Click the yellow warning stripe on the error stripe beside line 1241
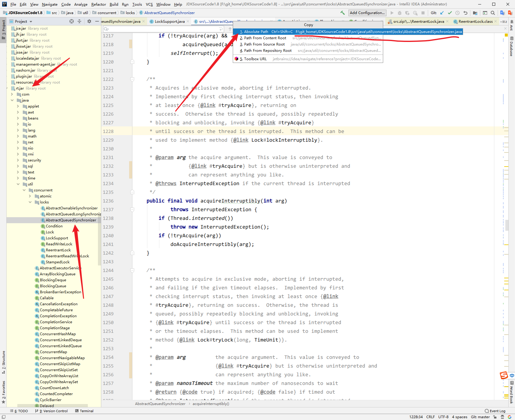Screen dimensions: 515x420 (506, 245)
